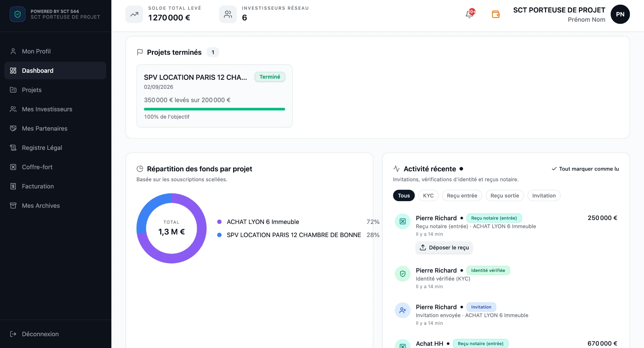The height and width of the screenshot is (348, 644).
Task: Click Déposer le reçu button
Action: [x=444, y=247]
